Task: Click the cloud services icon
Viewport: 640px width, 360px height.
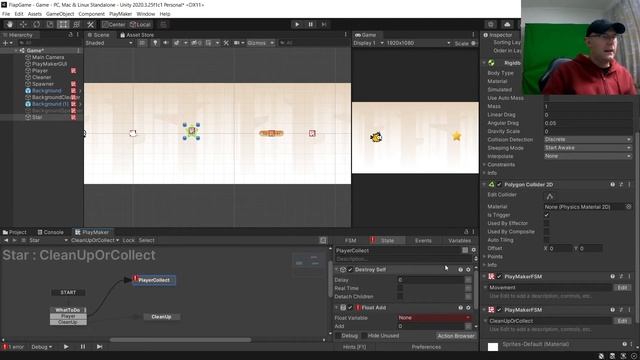Action: (507, 24)
